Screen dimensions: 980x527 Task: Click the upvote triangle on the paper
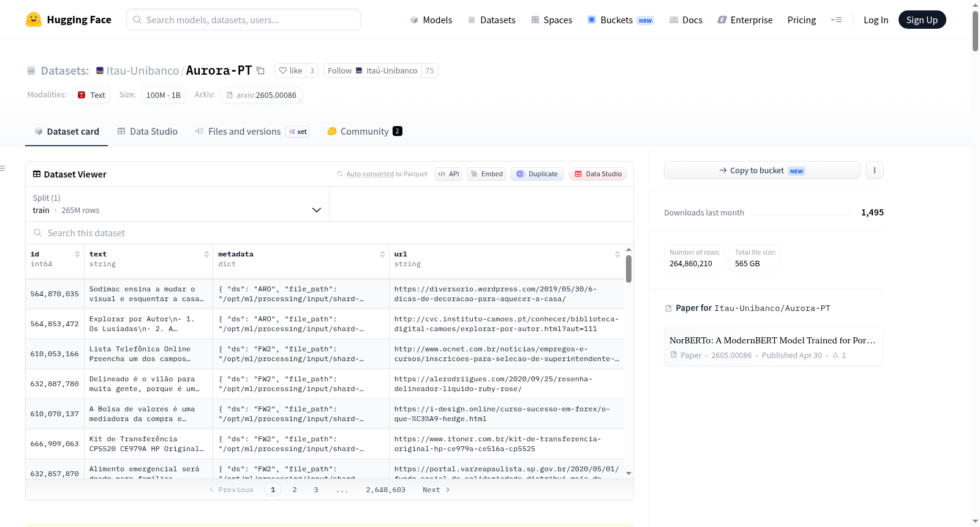(835, 355)
